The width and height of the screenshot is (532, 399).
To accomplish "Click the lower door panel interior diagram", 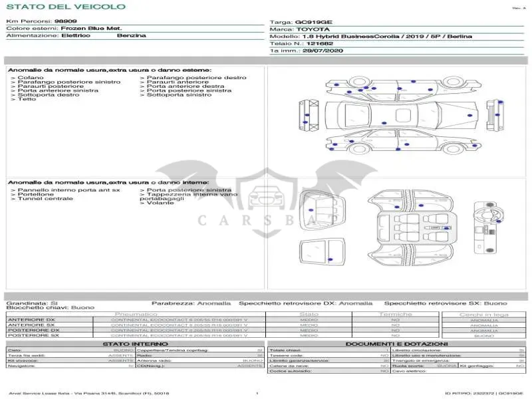I will point(323,253).
